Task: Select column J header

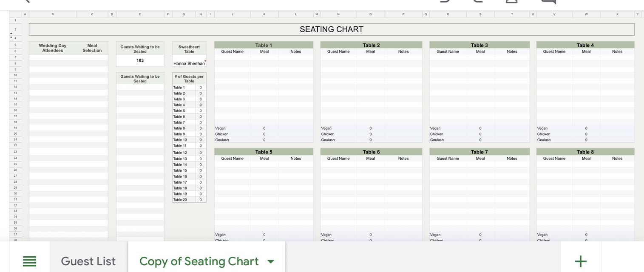Action: (233, 14)
